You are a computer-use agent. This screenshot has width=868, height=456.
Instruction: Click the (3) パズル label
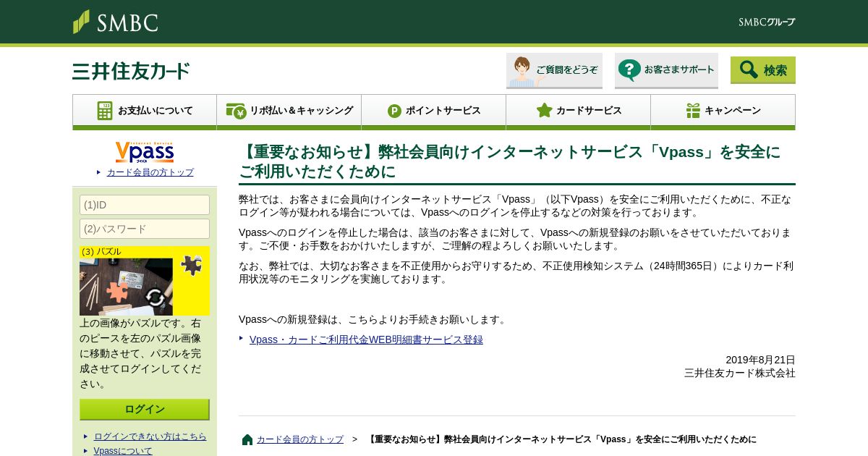101,252
